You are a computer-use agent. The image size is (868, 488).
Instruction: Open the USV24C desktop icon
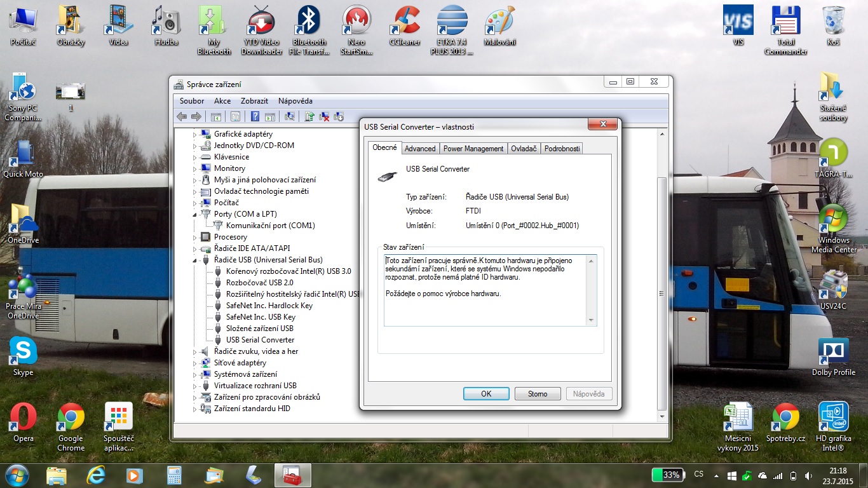[834, 290]
